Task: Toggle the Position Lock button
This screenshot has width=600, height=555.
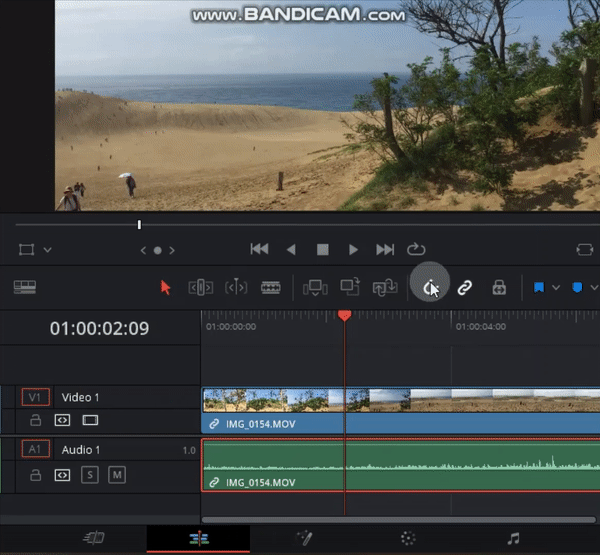Action: pos(499,287)
